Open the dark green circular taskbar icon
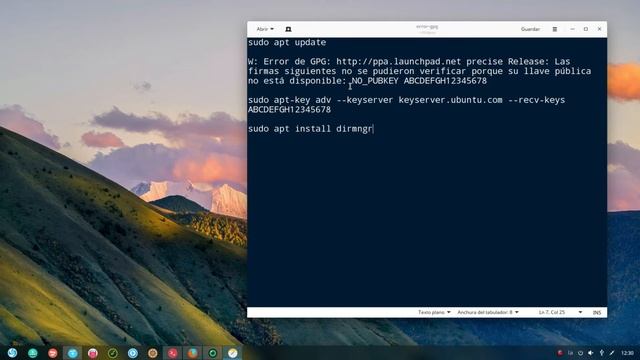The image size is (640, 360). pos(113,353)
